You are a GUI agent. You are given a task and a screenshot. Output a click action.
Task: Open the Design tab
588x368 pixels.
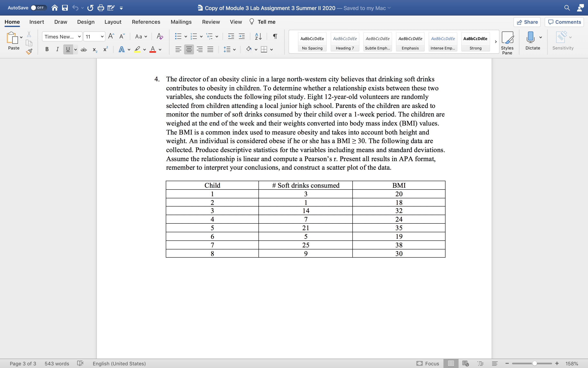tap(86, 22)
